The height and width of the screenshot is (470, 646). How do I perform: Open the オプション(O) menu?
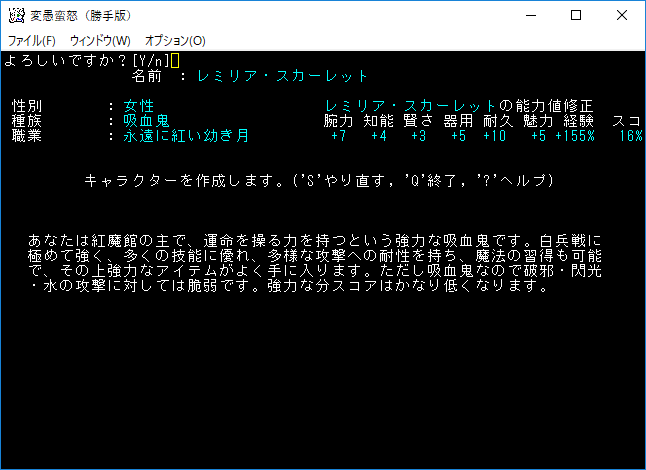tap(175, 41)
